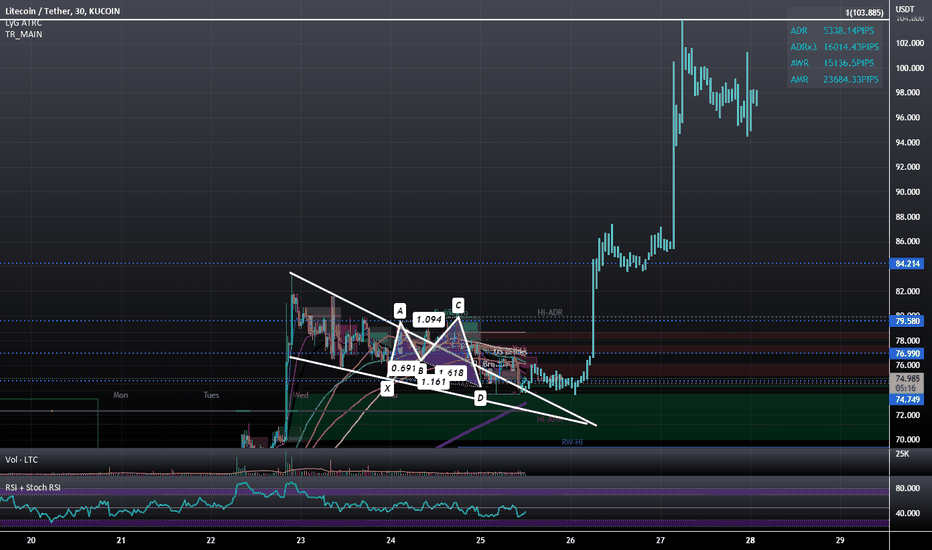Click the 25K volume scale value
Image resolution: width=932 pixels, height=550 pixels.
(902, 454)
